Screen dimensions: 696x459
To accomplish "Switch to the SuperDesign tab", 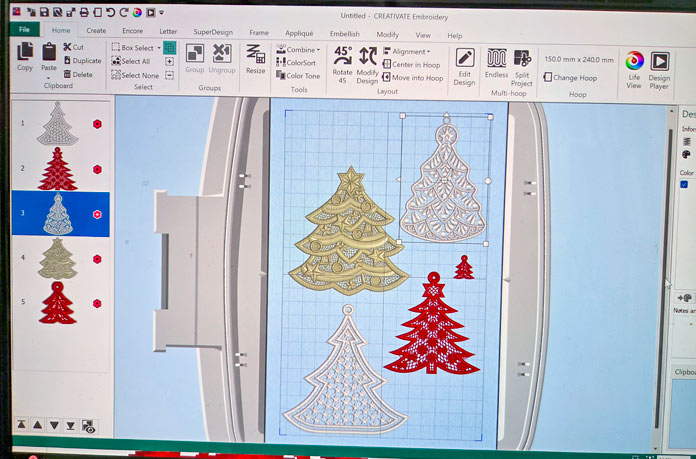I will (213, 32).
